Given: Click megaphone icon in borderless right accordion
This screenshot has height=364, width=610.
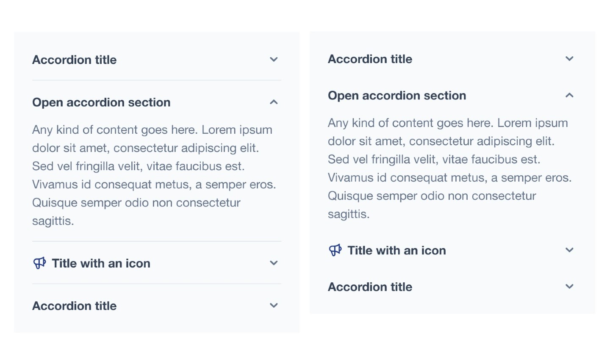Looking at the screenshot, I should pyautogui.click(x=335, y=250).
